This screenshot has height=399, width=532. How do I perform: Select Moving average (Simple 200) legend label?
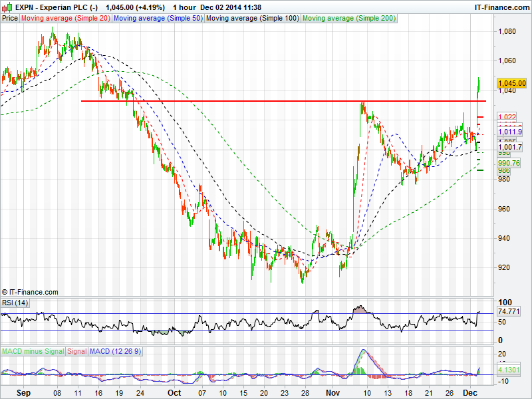349,18
